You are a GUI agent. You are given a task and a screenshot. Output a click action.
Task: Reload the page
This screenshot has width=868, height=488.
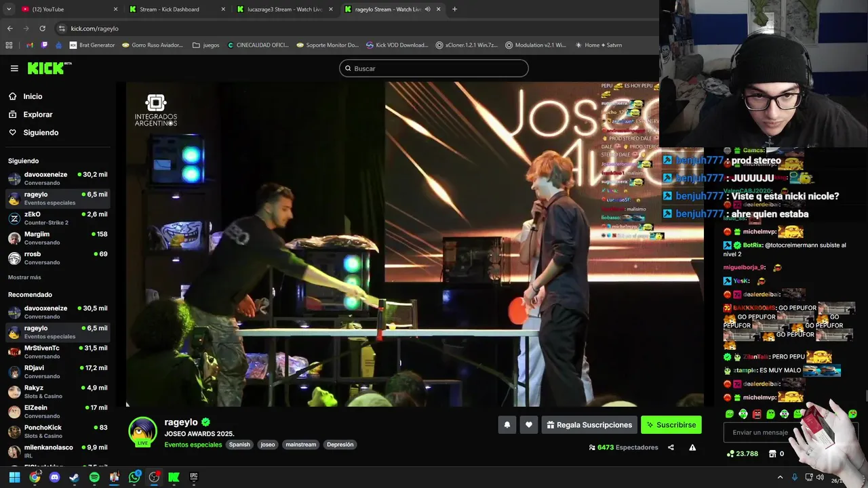[42, 28]
